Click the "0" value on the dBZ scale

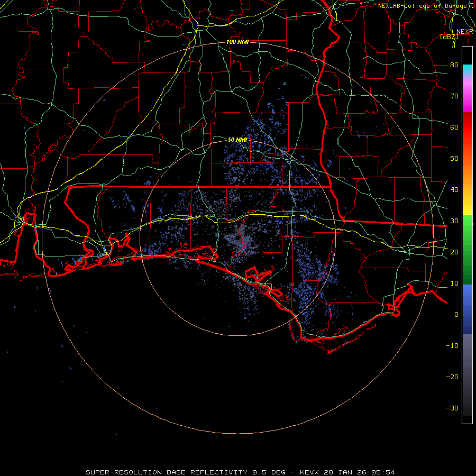coord(456,315)
